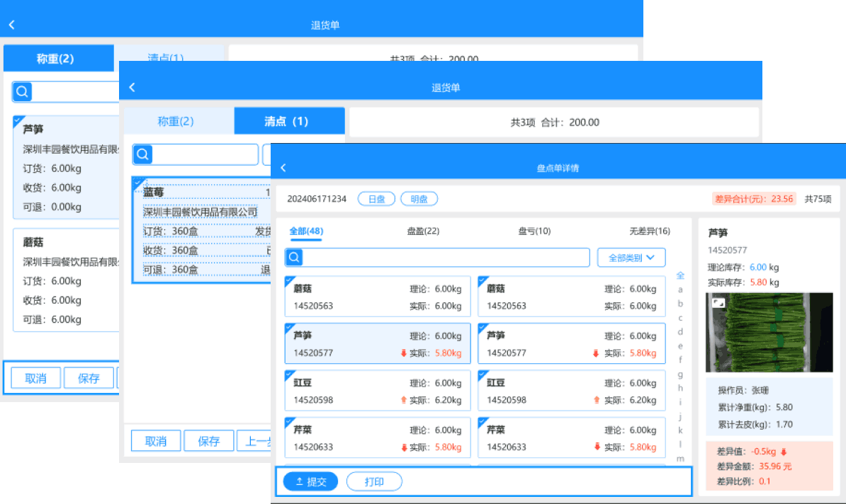Switch to the 盘盈(22) tab
The image size is (846, 504).
(x=423, y=231)
